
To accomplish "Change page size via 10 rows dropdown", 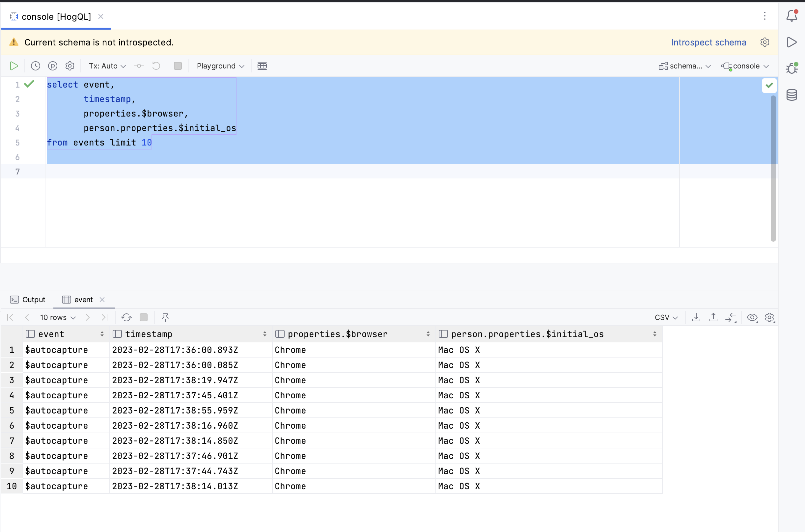I will pyautogui.click(x=58, y=317).
